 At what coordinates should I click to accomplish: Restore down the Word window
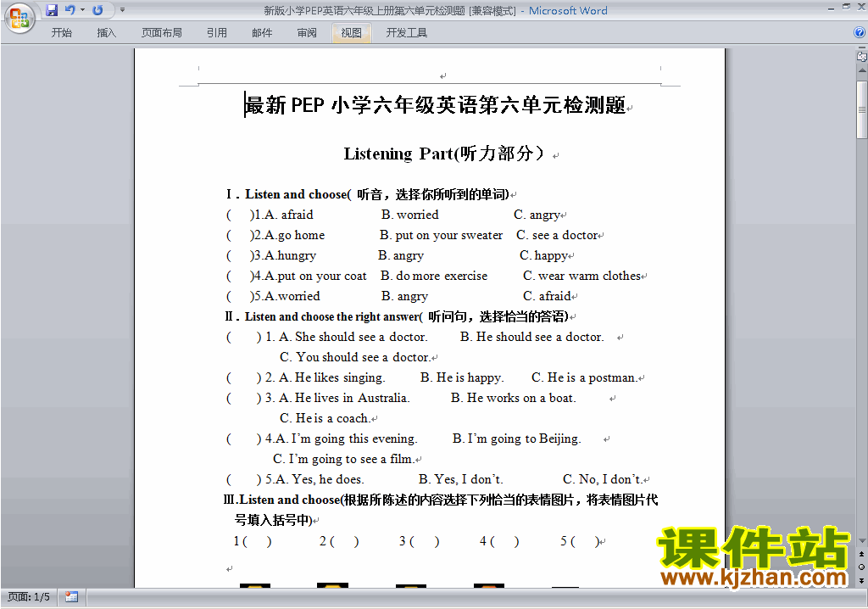click(x=846, y=7)
